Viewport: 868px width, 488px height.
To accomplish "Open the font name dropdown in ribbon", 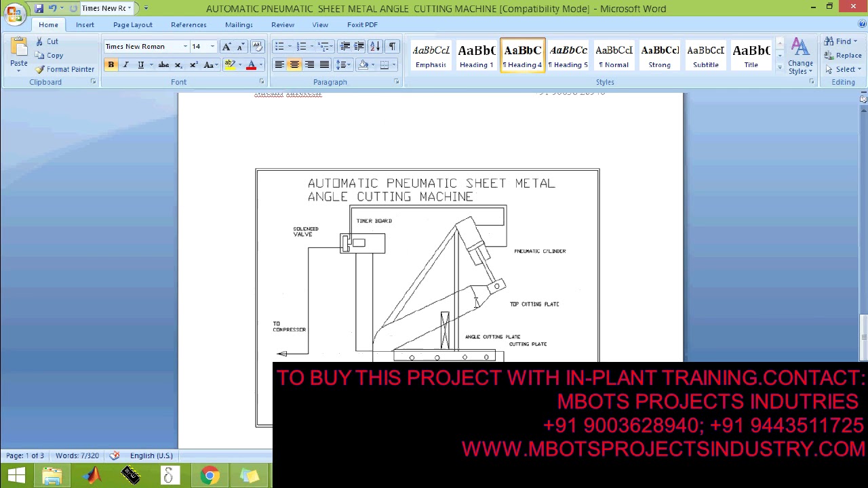I will point(185,47).
